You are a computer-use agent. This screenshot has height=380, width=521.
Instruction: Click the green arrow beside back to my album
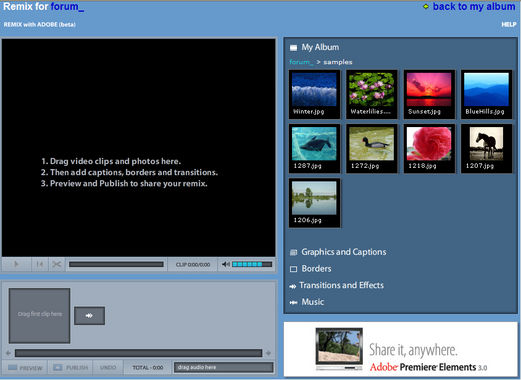[x=426, y=6]
